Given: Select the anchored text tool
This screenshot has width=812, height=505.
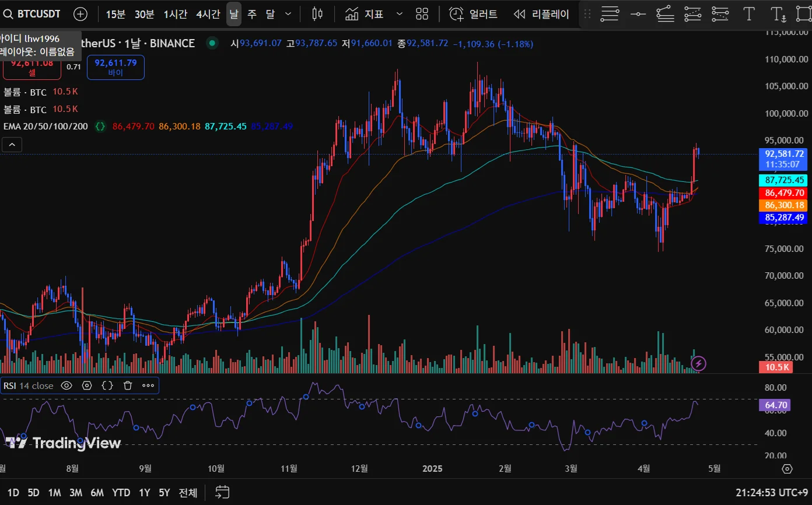Looking at the screenshot, I should pos(778,14).
